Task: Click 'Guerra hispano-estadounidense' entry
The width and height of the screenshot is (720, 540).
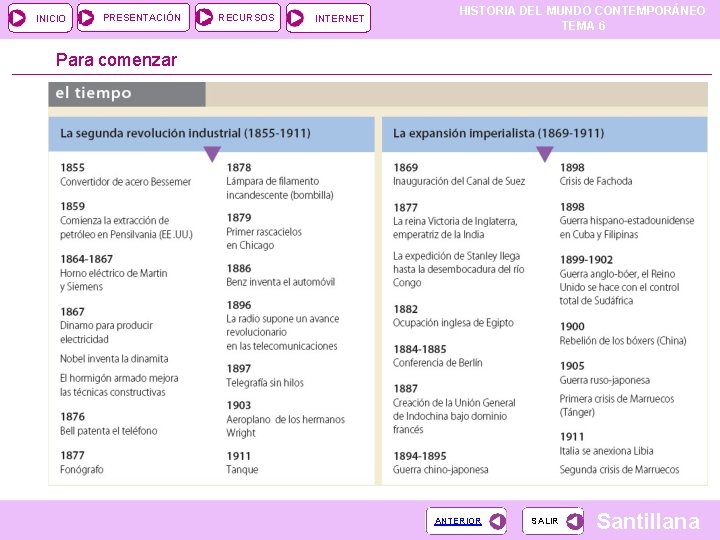Action: click(627, 227)
